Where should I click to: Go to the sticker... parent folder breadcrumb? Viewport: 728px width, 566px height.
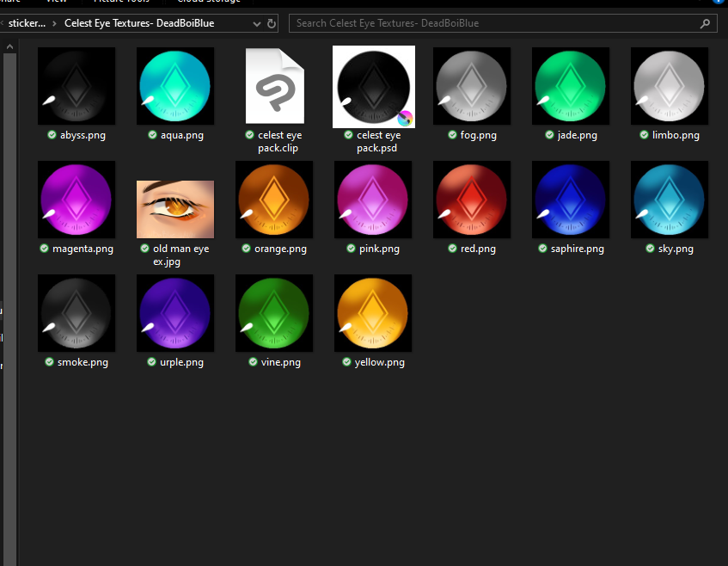pos(27,23)
